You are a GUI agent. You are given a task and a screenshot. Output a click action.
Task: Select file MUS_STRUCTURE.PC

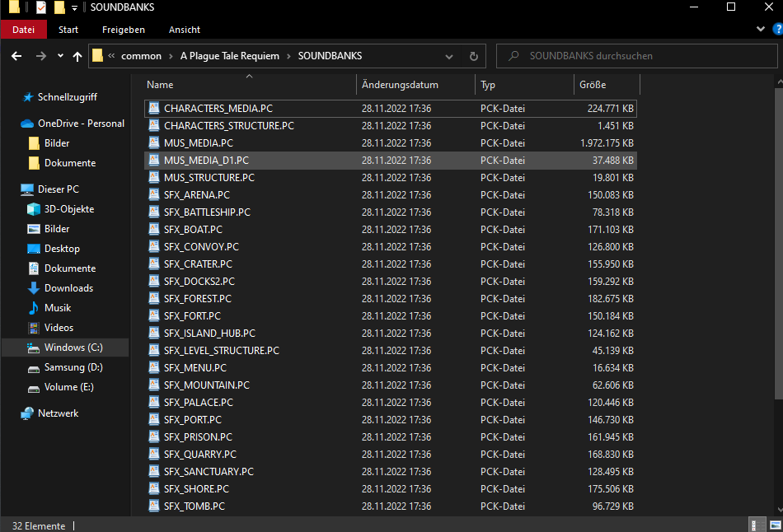(391, 178)
